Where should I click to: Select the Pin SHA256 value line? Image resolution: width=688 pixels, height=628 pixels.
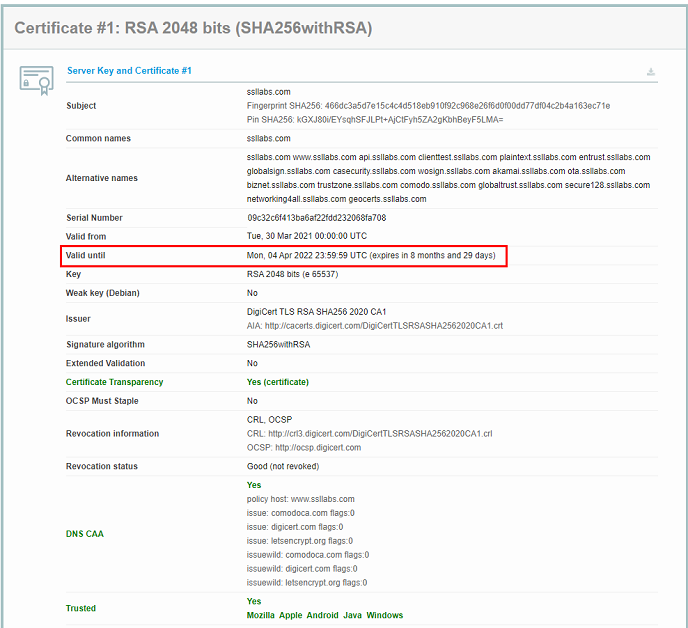[375, 119]
